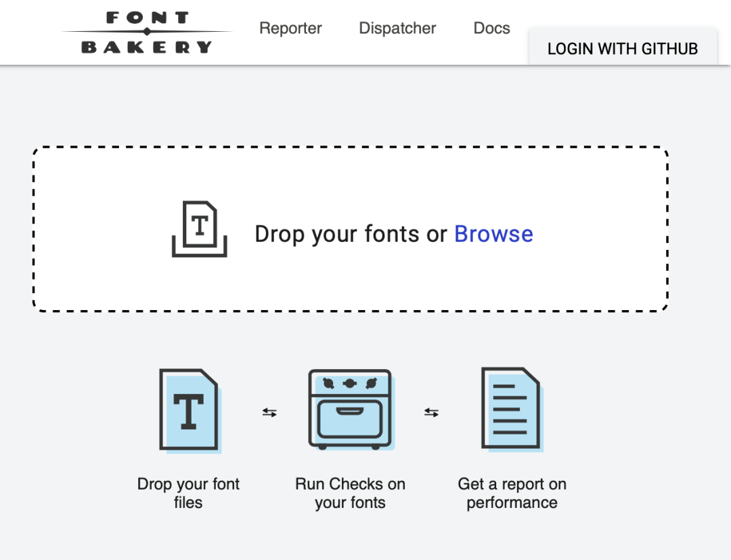This screenshot has height=560, width=731.
Task: Go to the Docs section
Action: 491,28
